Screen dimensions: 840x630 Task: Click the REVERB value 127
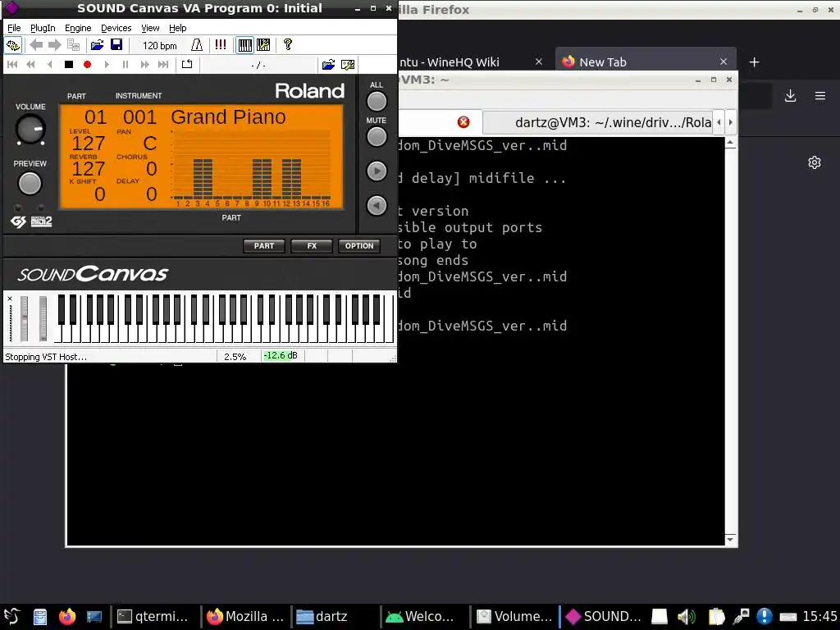89,169
